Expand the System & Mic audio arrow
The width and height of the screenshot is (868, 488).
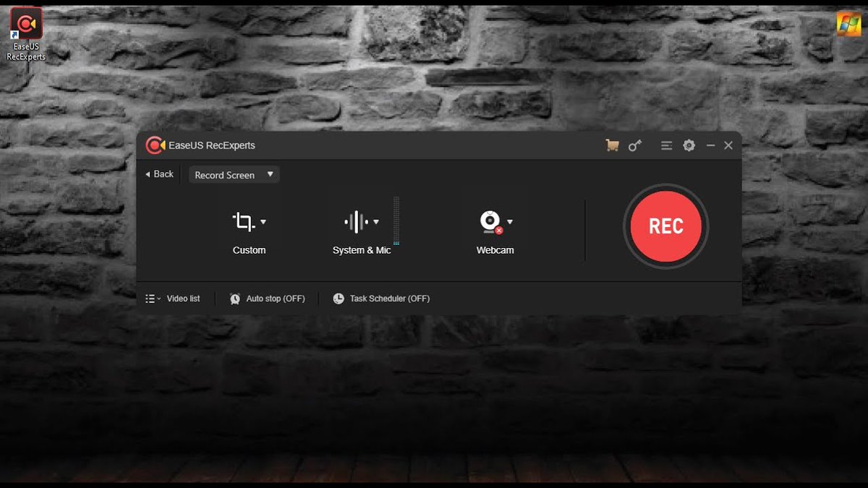tap(376, 222)
